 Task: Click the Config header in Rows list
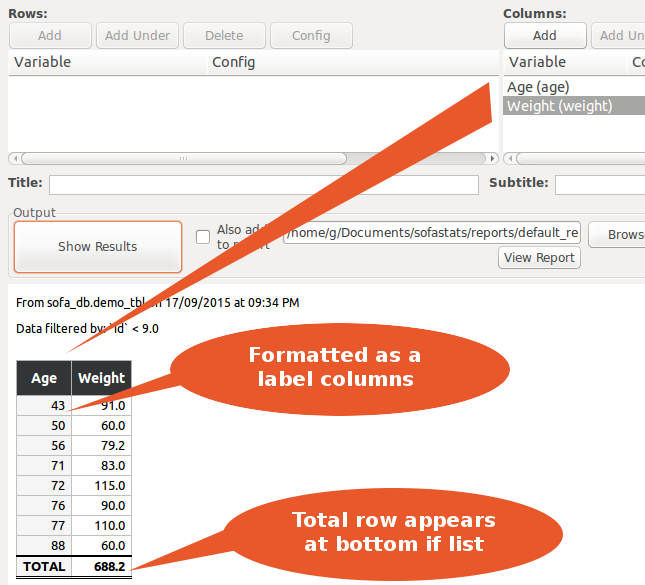pos(233,62)
